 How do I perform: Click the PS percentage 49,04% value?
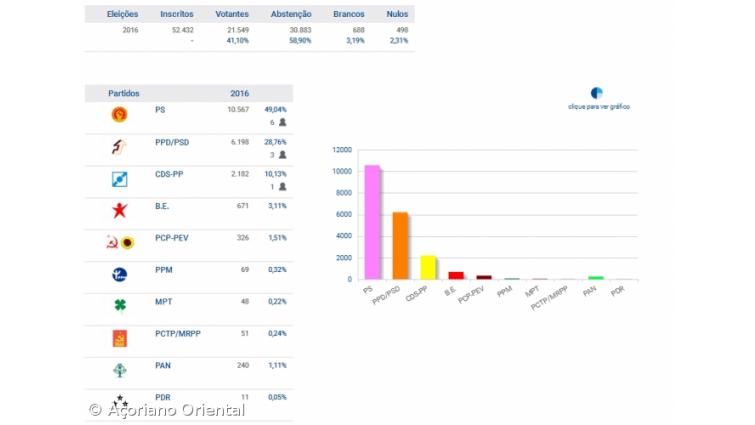tap(275, 109)
